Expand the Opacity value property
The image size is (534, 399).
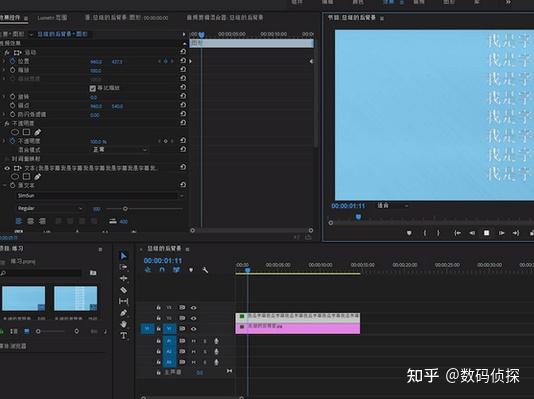click(4, 141)
